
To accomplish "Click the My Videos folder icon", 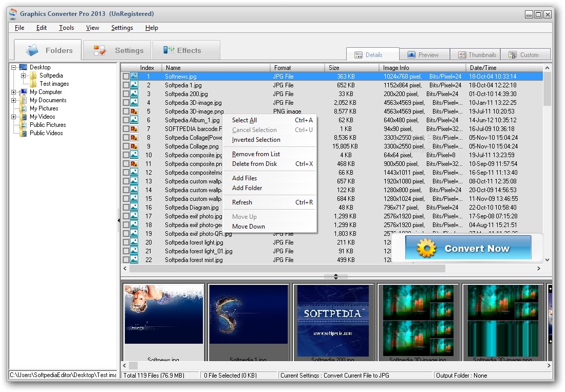I will click(x=23, y=117).
